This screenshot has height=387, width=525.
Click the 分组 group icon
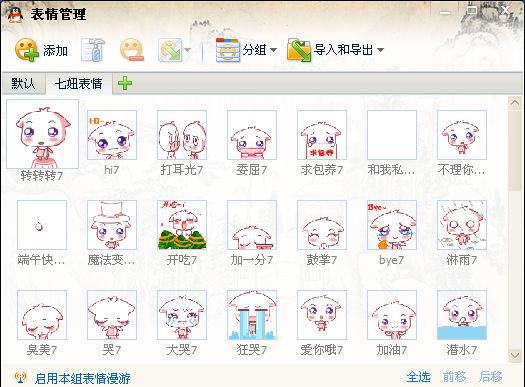click(x=228, y=50)
